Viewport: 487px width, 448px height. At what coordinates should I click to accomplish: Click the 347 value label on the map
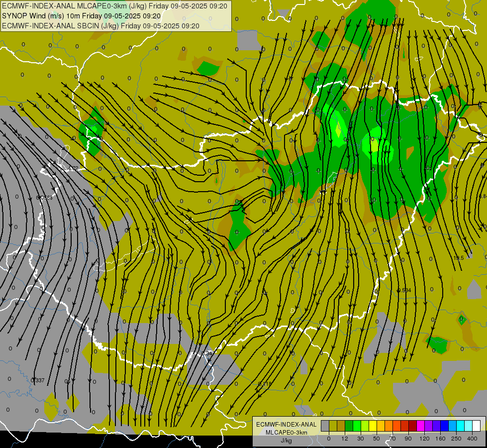click(x=209, y=353)
